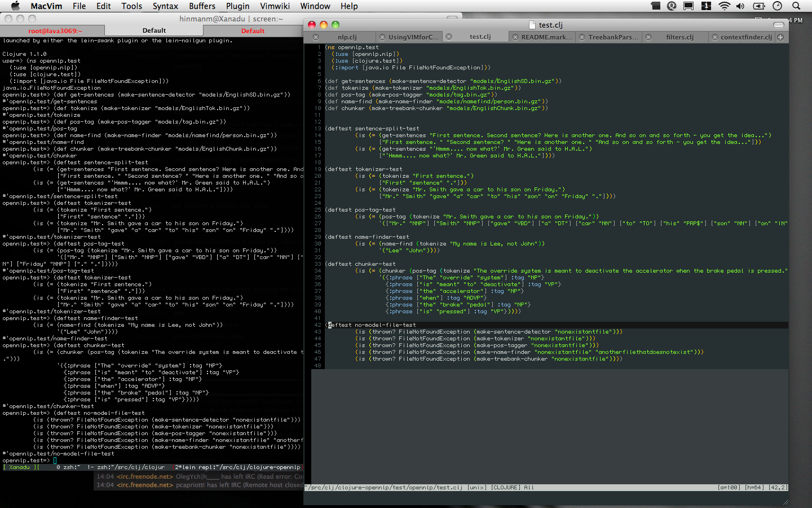
Task: Open the Window menu
Action: click(315, 6)
